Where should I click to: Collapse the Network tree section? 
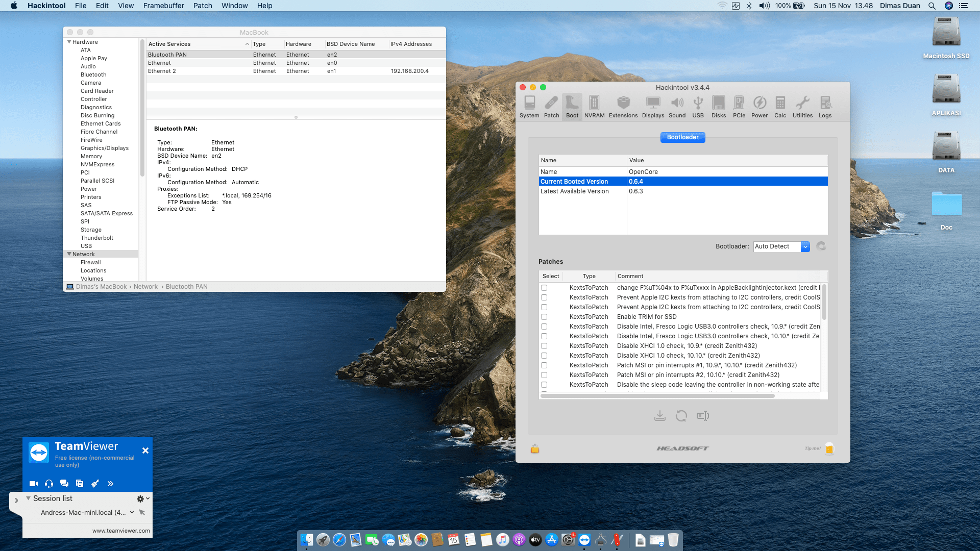pos(69,254)
